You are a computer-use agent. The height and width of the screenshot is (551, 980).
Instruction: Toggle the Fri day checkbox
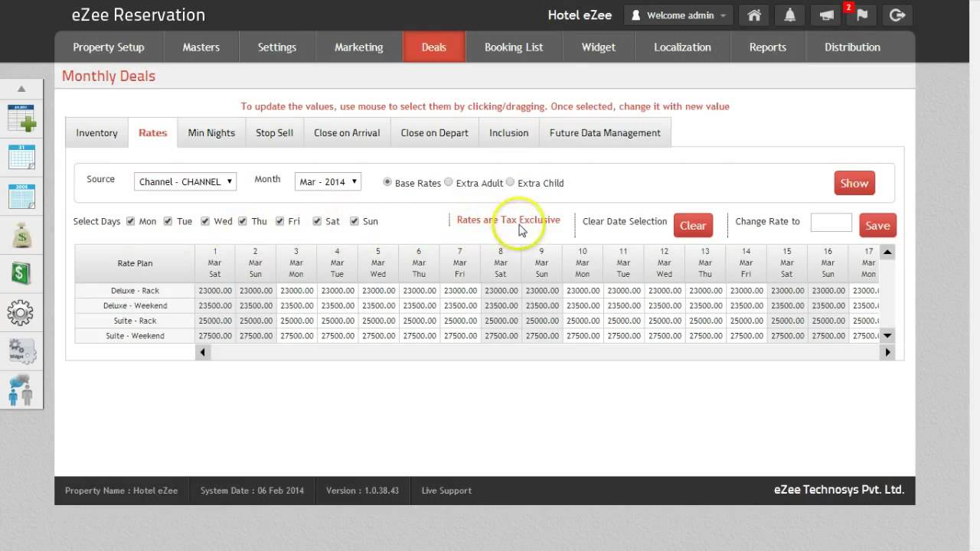(x=280, y=221)
